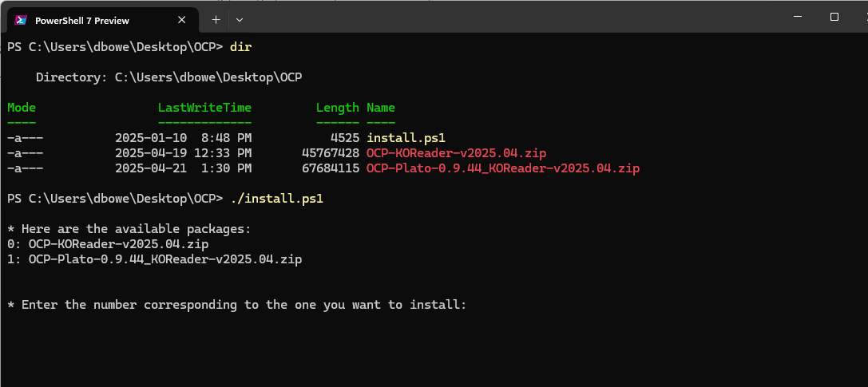This screenshot has width=868, height=387.
Task: Click the Length column header
Action: pyautogui.click(x=337, y=108)
